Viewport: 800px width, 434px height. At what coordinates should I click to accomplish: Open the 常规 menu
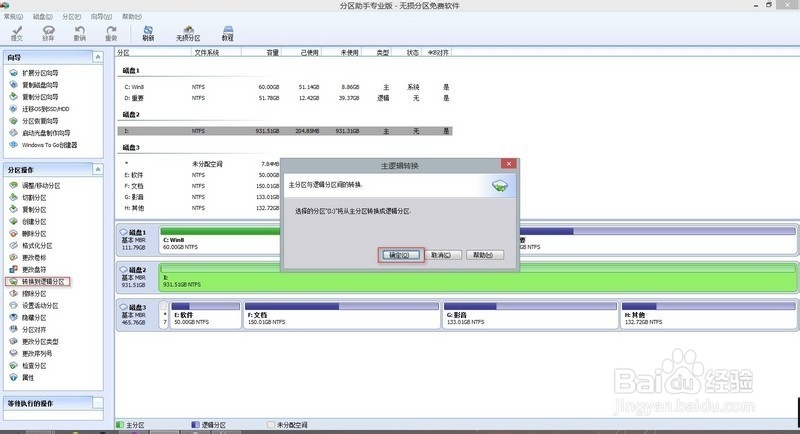(x=13, y=17)
